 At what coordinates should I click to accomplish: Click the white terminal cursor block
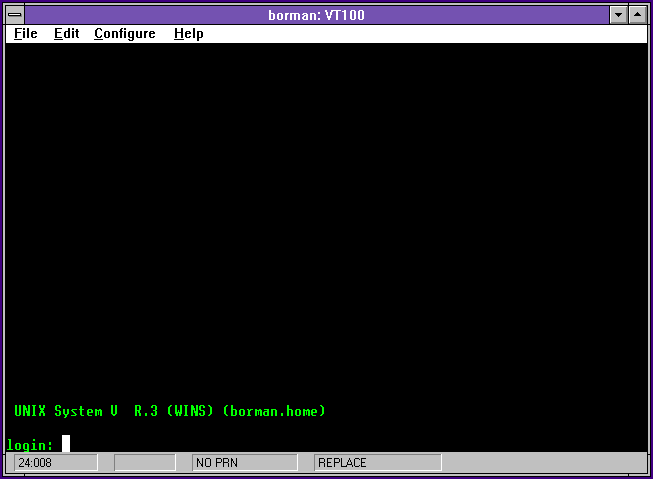(x=66, y=444)
